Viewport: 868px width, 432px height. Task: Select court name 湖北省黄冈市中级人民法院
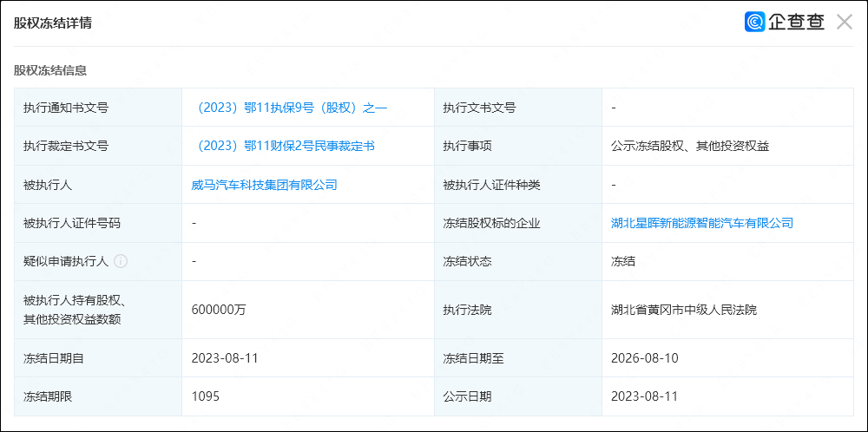click(684, 310)
